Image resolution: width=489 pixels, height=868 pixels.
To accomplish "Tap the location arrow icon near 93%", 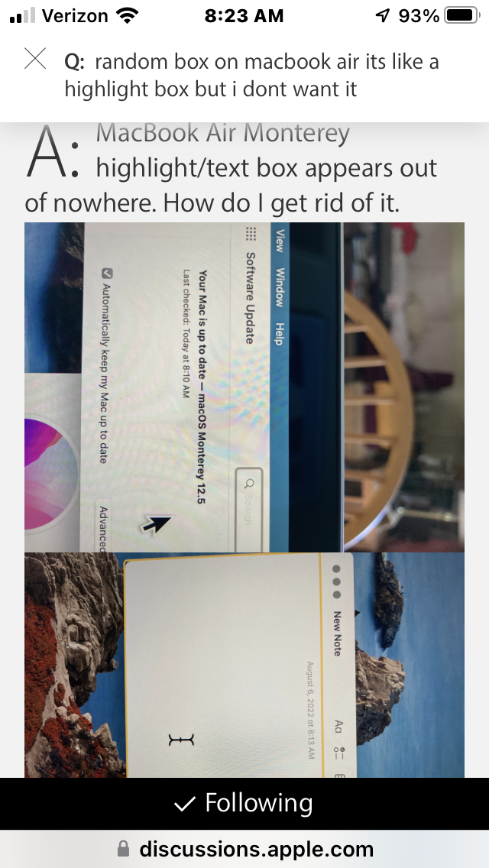I will pos(382,16).
